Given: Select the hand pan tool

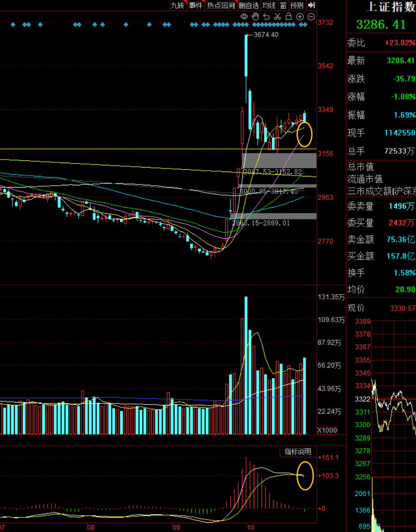Looking at the screenshot, I should [x=255, y=17].
